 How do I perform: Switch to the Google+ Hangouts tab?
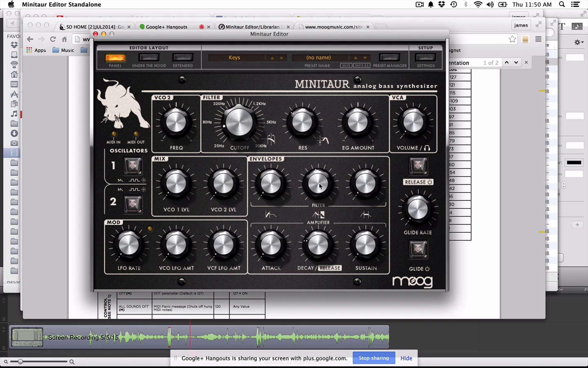[167, 27]
